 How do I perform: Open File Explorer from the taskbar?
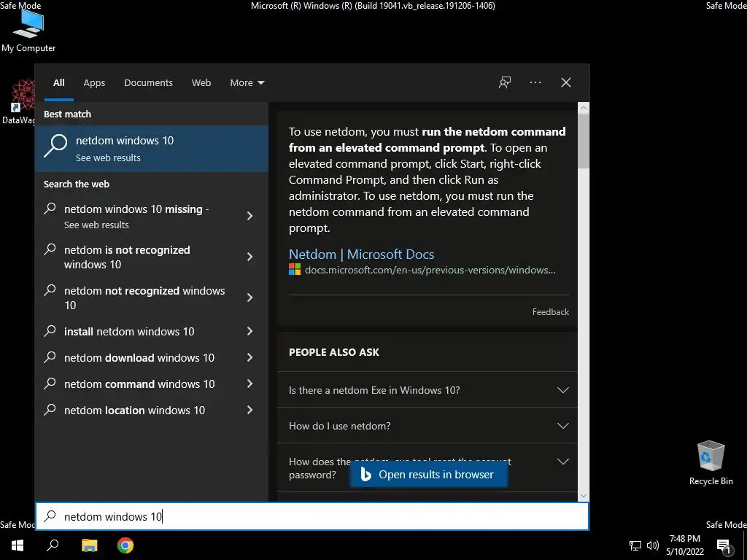click(x=89, y=545)
